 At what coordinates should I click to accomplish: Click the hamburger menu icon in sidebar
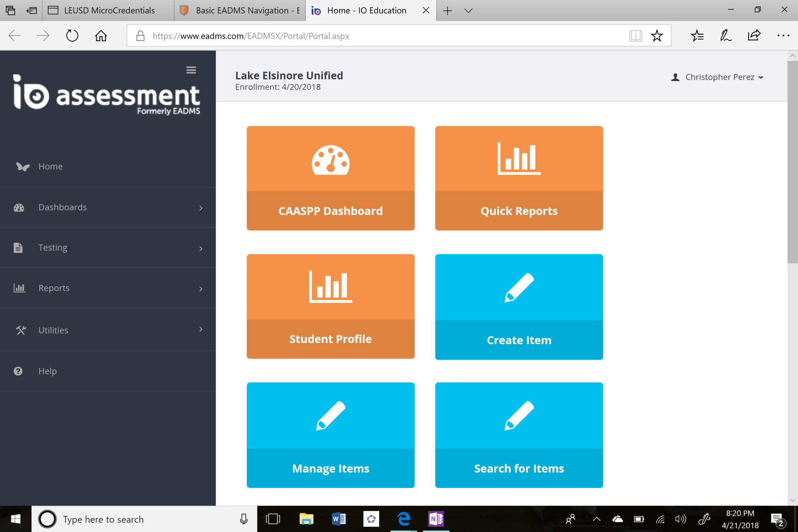(x=191, y=70)
